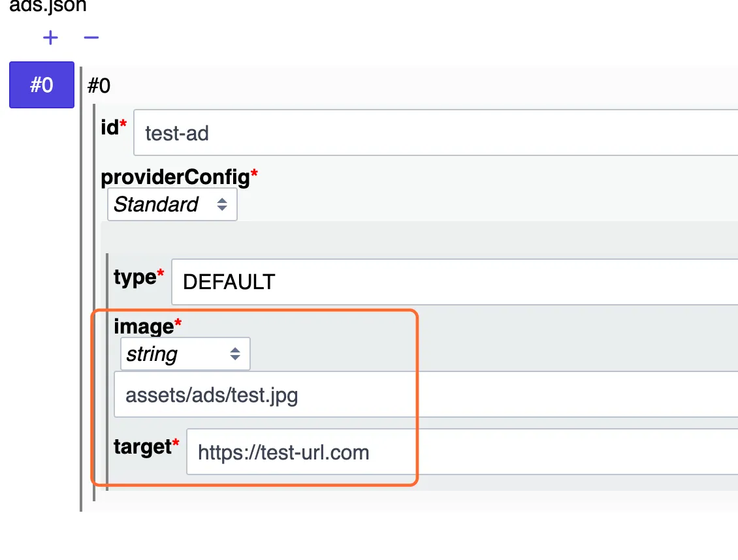
Task: Click the target field label
Action: (142, 446)
